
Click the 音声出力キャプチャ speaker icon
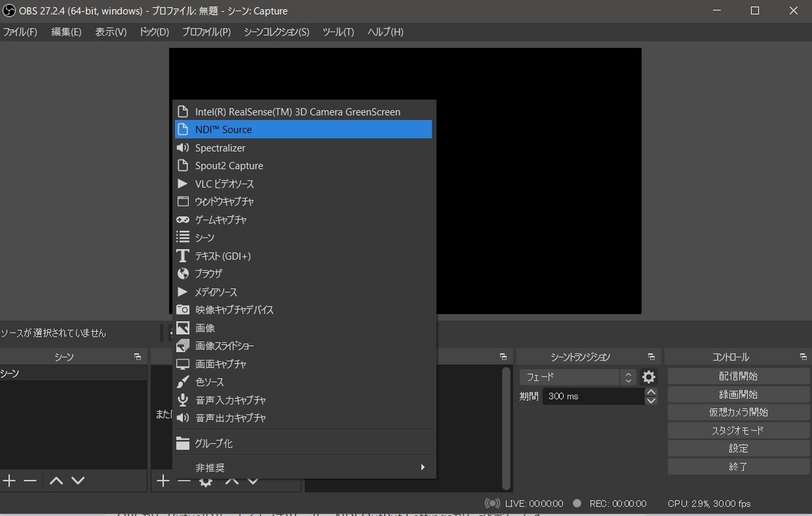click(183, 418)
